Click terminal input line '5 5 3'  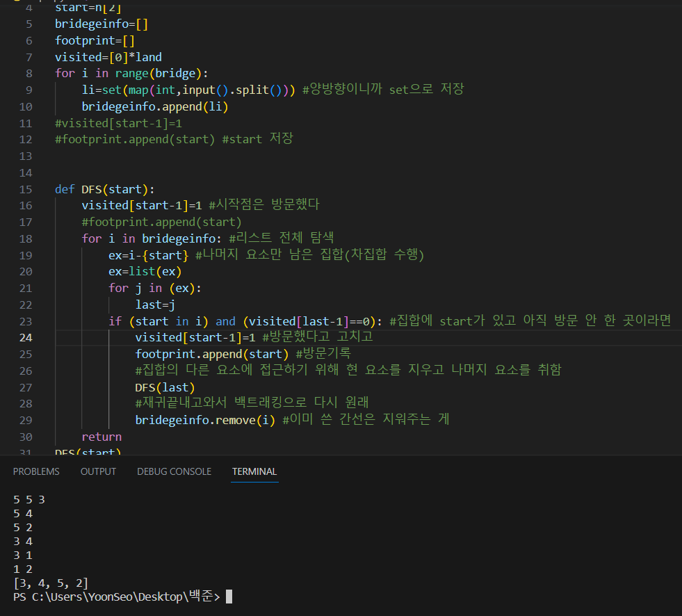[29, 499]
